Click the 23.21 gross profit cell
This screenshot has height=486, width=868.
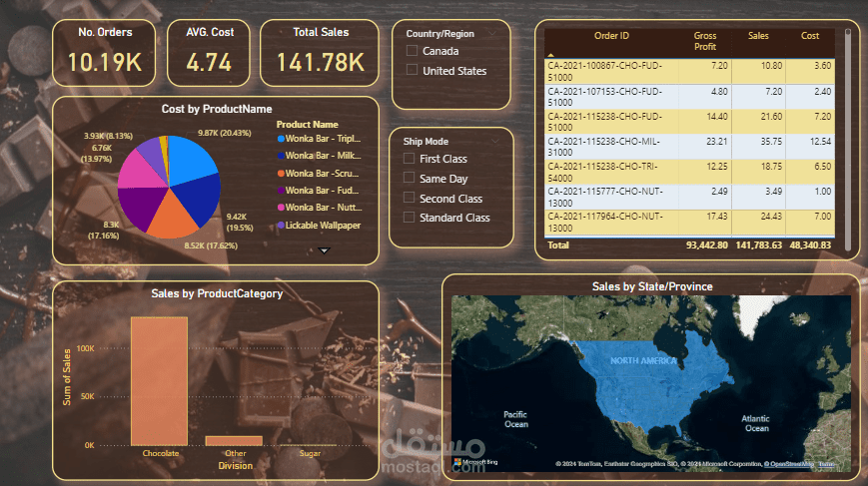coord(716,142)
